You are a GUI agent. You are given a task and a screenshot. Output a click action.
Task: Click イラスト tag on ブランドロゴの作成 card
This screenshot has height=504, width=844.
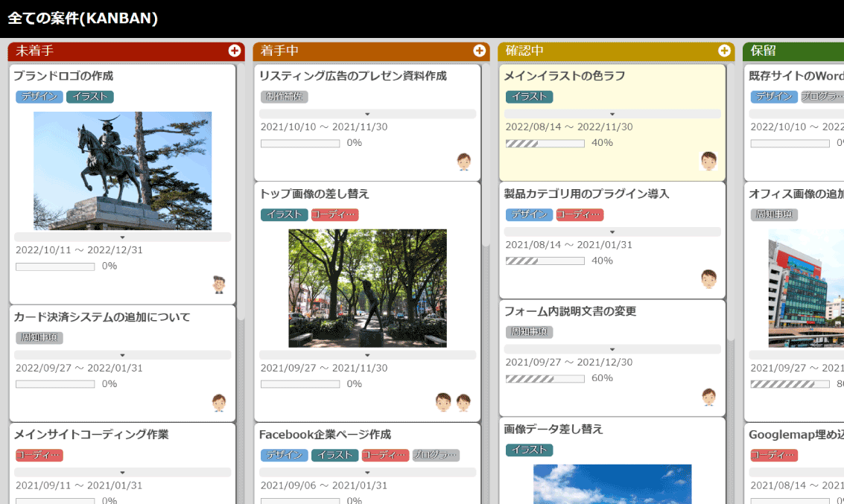click(x=90, y=97)
